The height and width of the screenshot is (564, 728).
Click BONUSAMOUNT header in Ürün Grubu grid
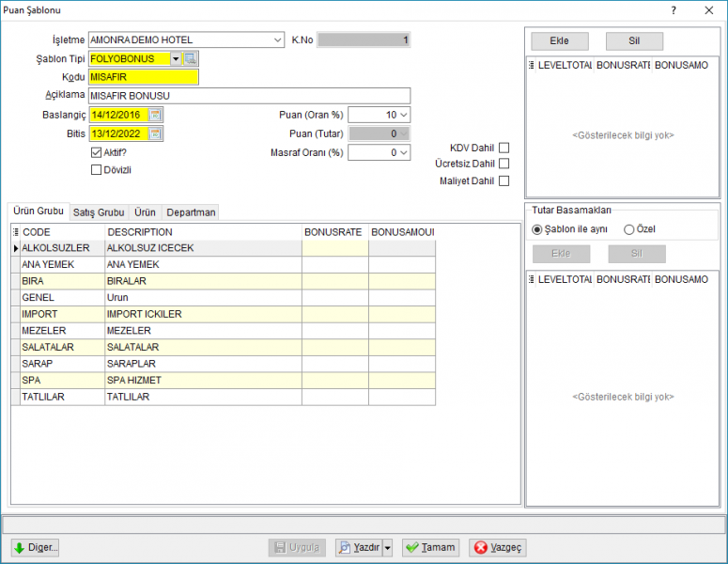click(402, 232)
